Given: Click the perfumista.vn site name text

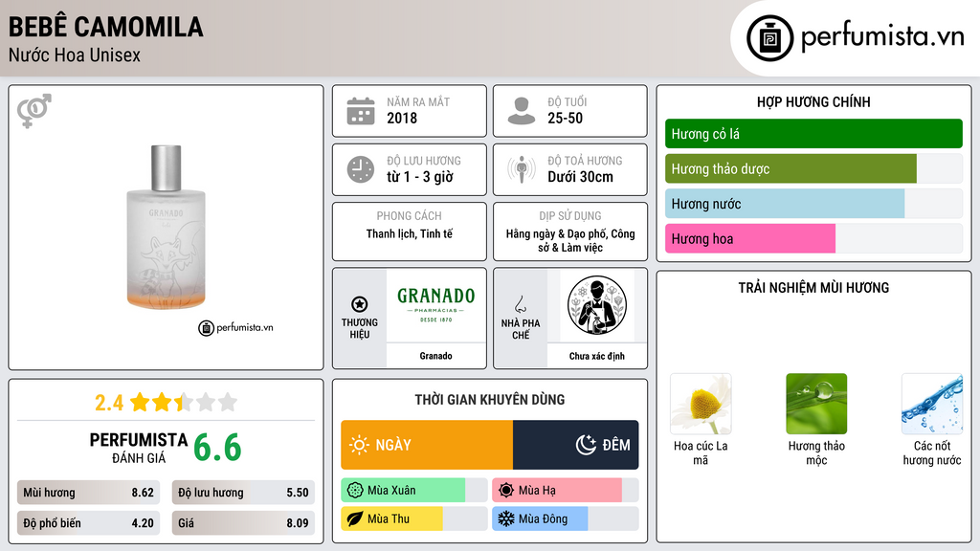Looking at the screenshot, I should coord(882,36).
